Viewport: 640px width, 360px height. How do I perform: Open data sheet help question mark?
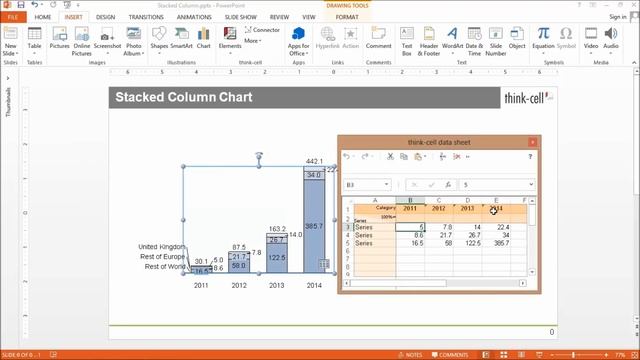530,157
